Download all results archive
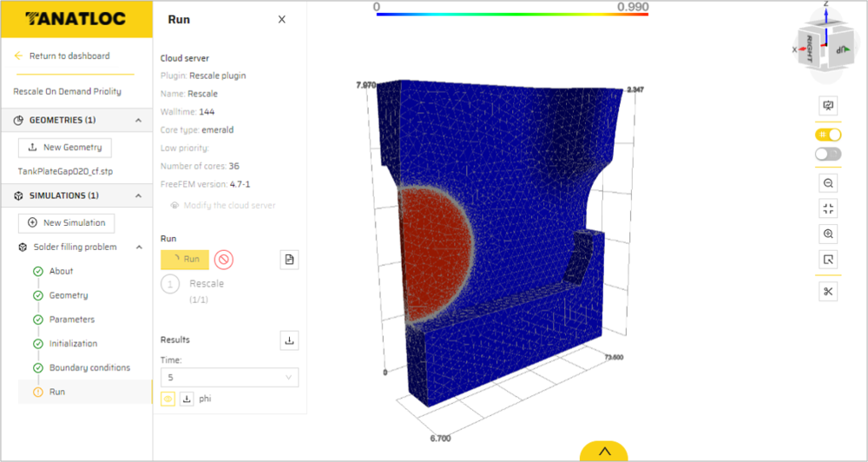This screenshot has width=868, height=462. pyautogui.click(x=289, y=340)
